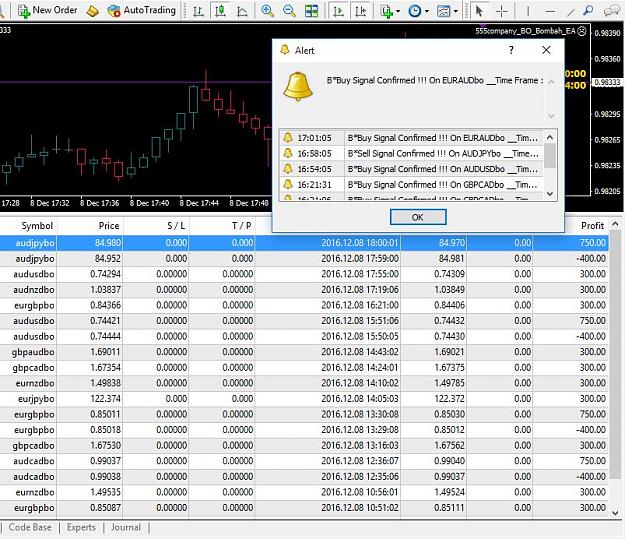Select the arrow cursor tool
Screen dimensions: 625x539
tap(479, 11)
